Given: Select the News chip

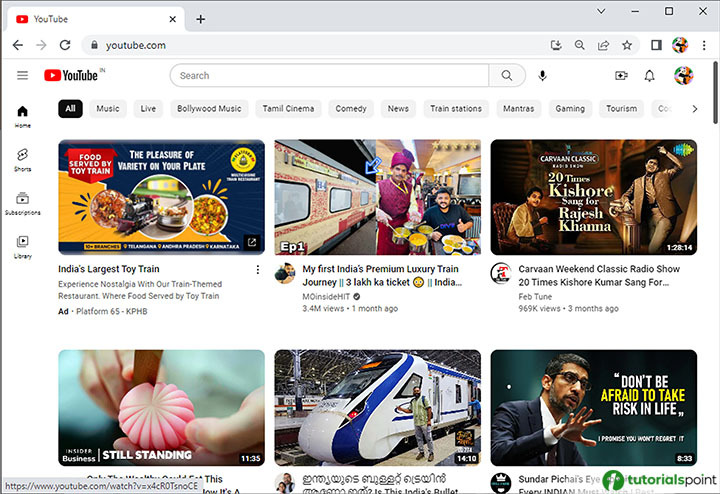Looking at the screenshot, I should point(398,109).
